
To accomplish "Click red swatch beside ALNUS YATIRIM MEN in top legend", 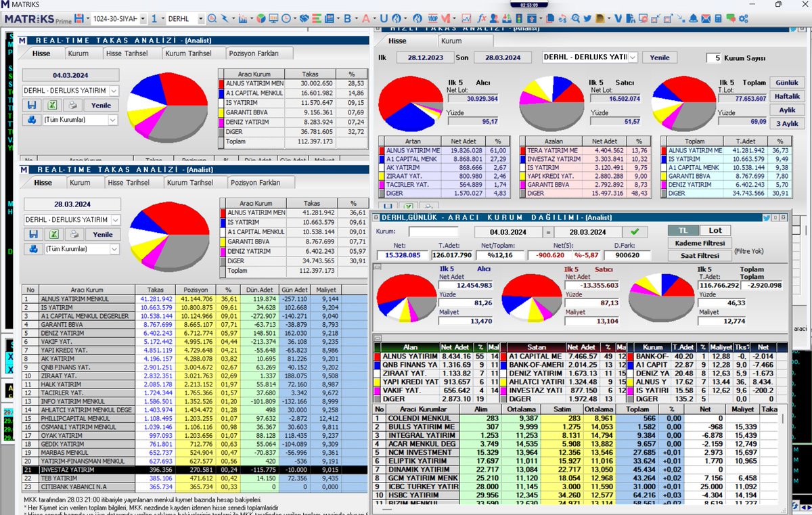I will pyautogui.click(x=221, y=83).
